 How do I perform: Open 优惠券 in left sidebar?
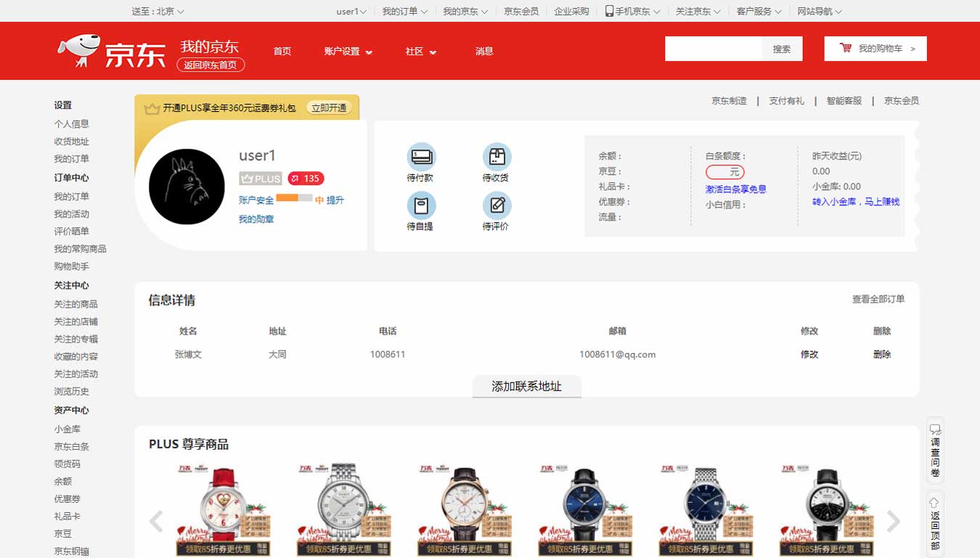(67, 498)
